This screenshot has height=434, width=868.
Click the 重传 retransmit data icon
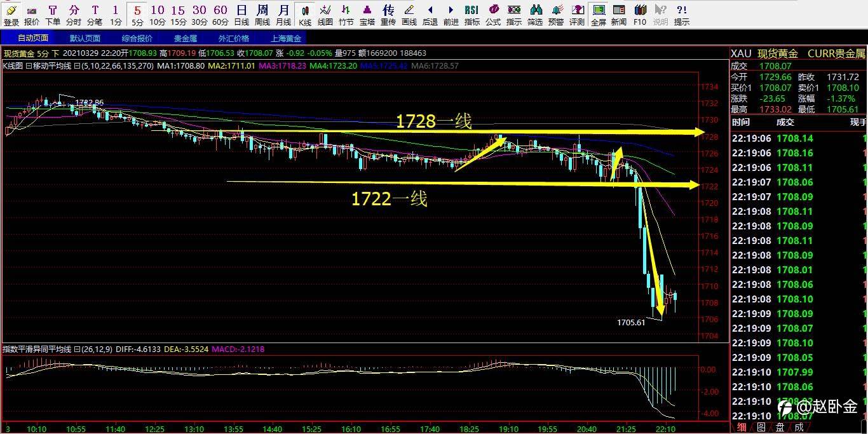[388, 14]
